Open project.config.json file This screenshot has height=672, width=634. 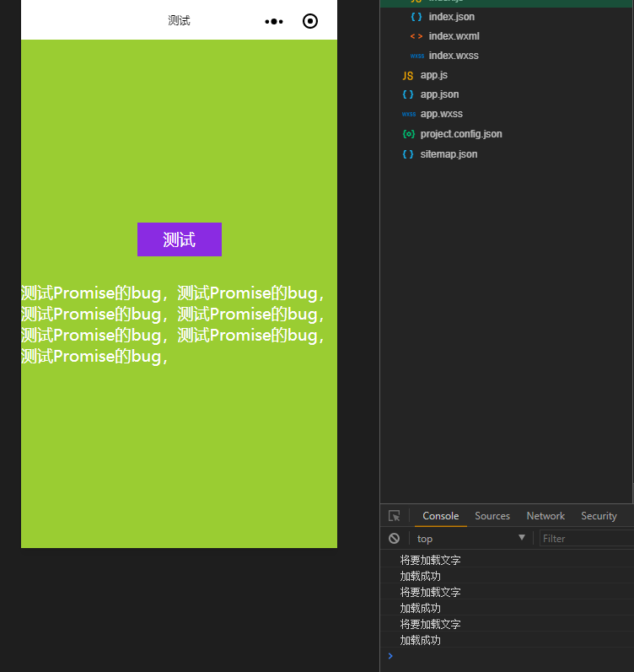coord(461,134)
